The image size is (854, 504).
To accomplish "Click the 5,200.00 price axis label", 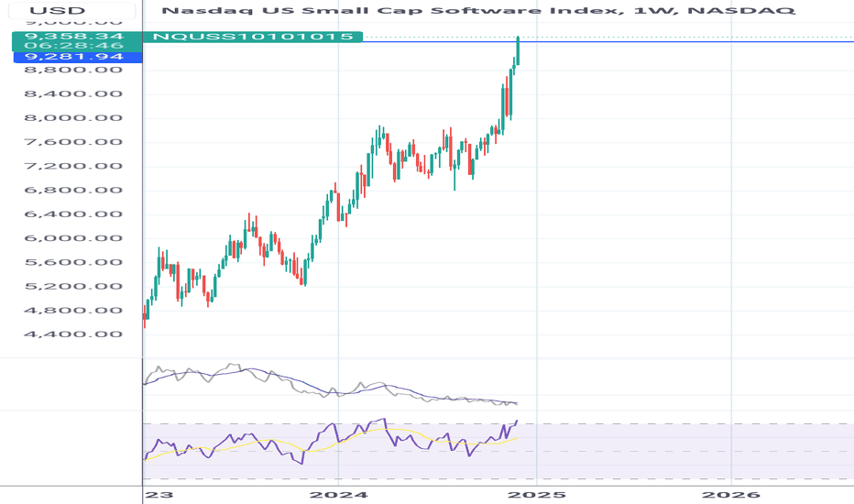I will [x=73, y=286].
